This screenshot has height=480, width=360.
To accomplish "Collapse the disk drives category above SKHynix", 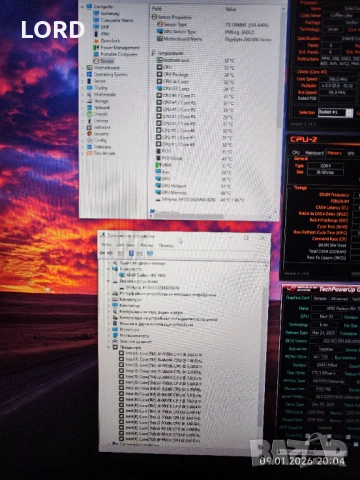I will pos(108,281).
